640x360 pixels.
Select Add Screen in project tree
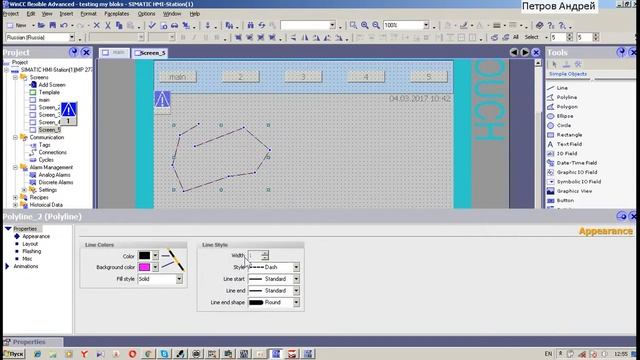(x=52, y=85)
